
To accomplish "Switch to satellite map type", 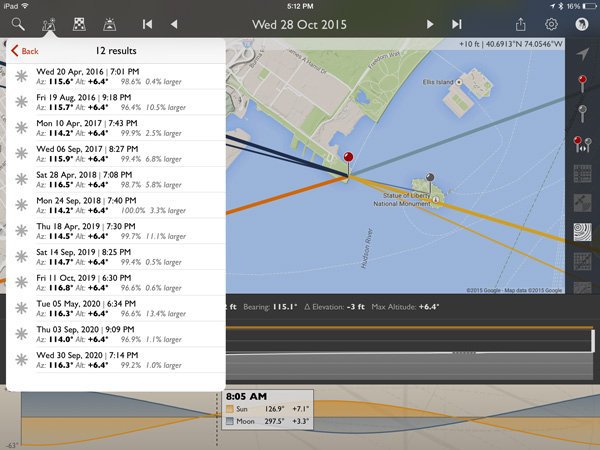I will (x=582, y=202).
